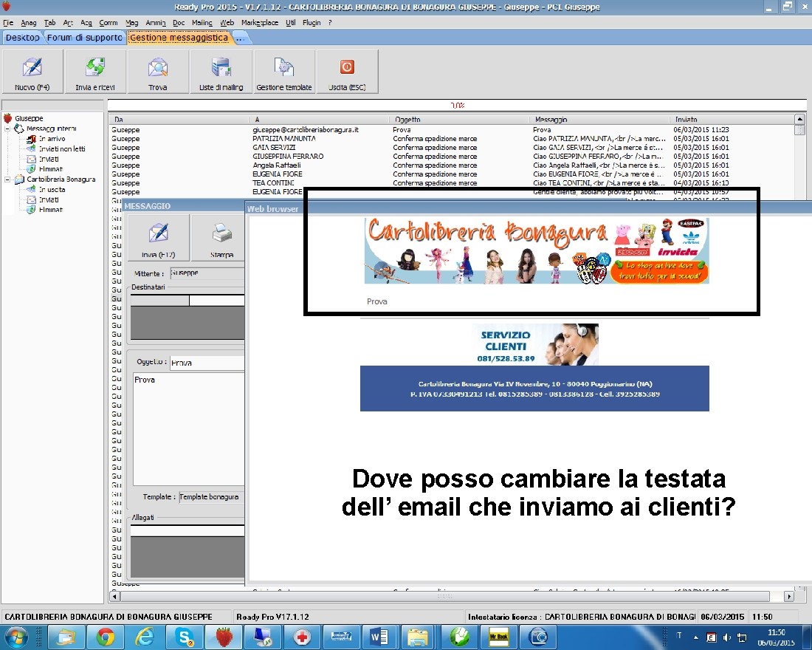The height and width of the screenshot is (650, 812).
Task: Click the Invia e ricevi icon
Action: [95, 72]
